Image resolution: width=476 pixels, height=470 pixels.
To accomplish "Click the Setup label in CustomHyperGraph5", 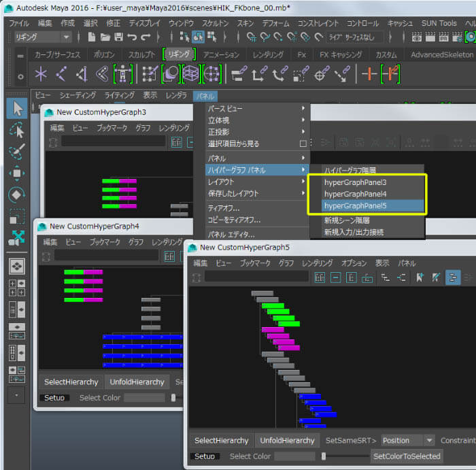I will point(205,456).
